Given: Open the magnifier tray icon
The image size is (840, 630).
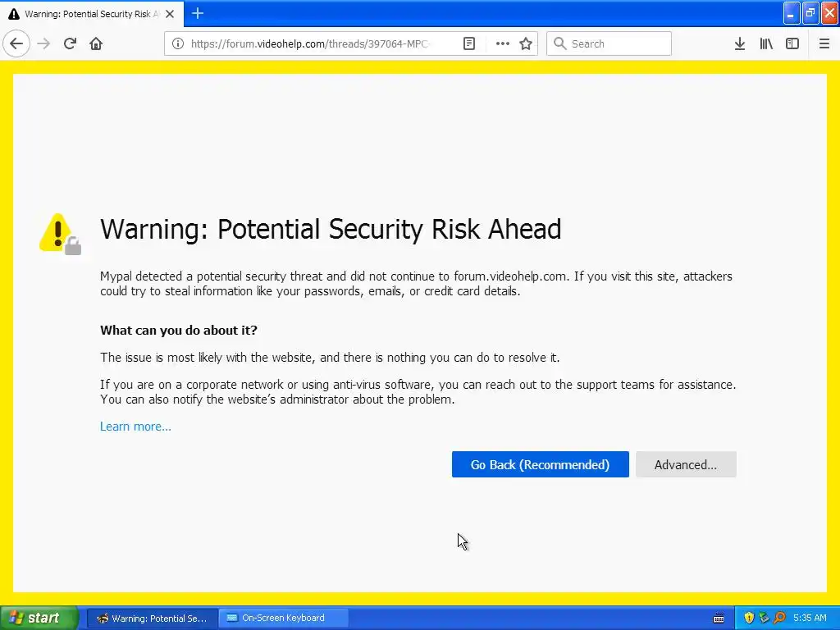Looking at the screenshot, I should click(x=779, y=619).
